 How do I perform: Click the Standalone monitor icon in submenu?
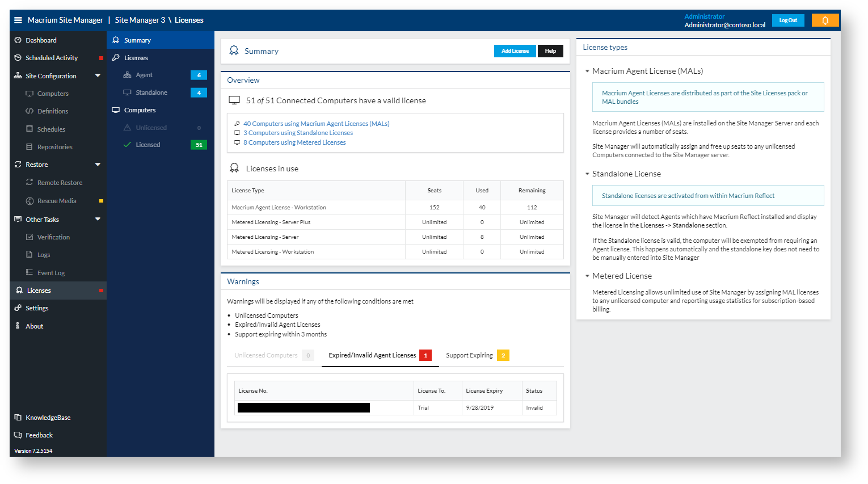pyautogui.click(x=127, y=92)
